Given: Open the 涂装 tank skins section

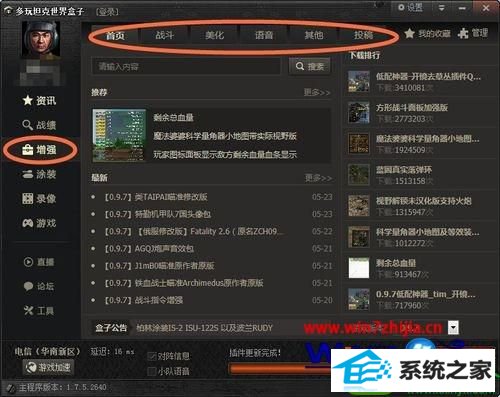Looking at the screenshot, I should pyautogui.click(x=39, y=174).
